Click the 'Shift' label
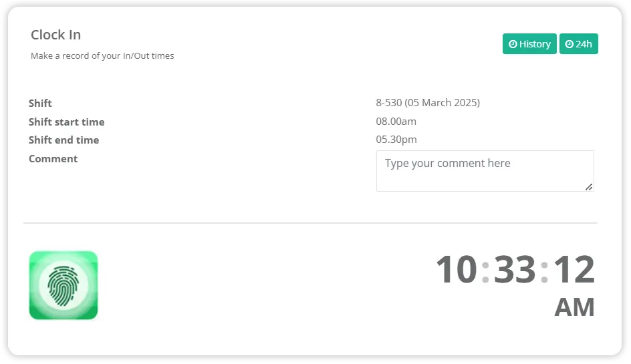The height and width of the screenshot is (364, 631). (x=40, y=104)
